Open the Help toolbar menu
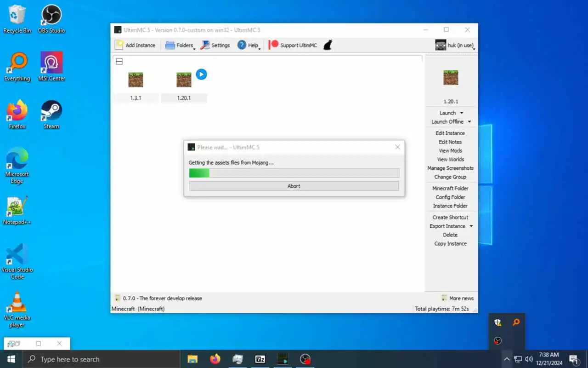The width and height of the screenshot is (588, 368). pos(249,45)
